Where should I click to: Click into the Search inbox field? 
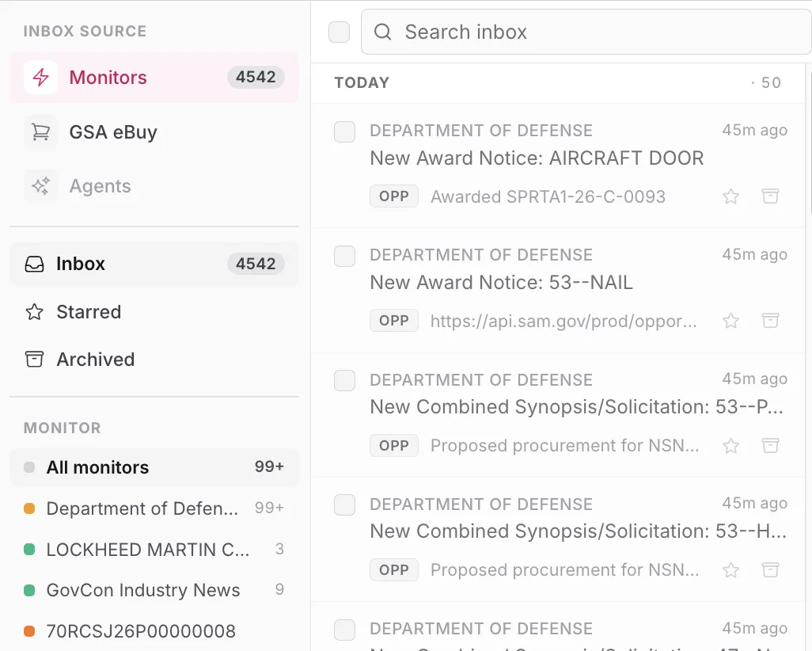click(x=586, y=32)
